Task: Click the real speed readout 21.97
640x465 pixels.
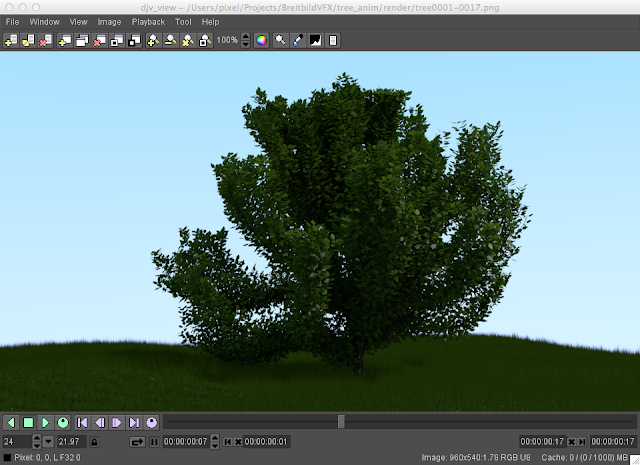Action: (71, 442)
